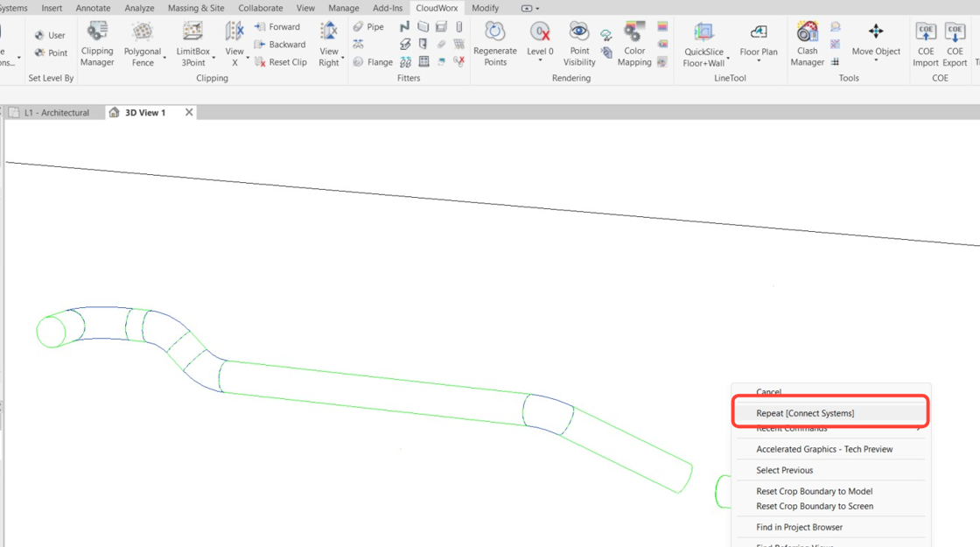Expand the Polygonal Fence dropdown arrow
This screenshot has width=980, height=547.
(x=164, y=58)
